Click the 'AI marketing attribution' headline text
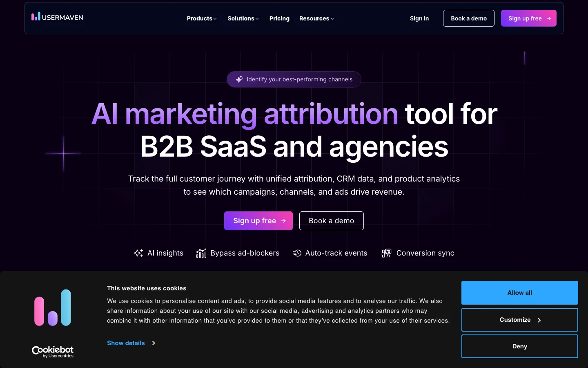 point(245,114)
